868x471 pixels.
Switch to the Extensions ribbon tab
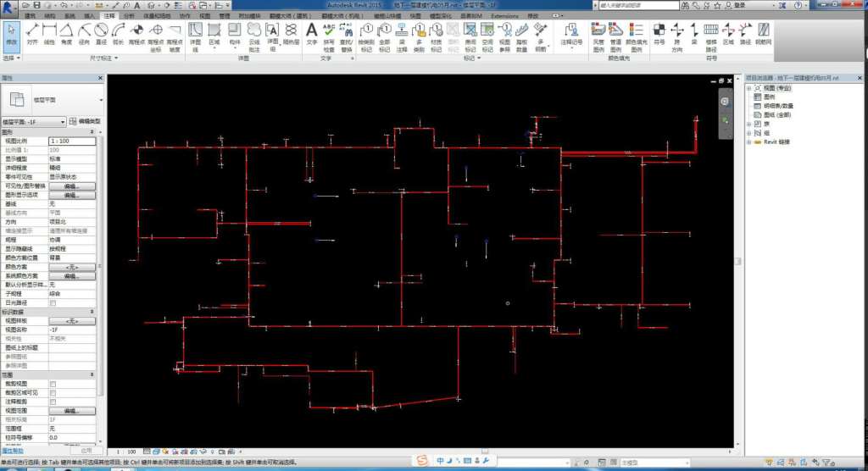(504, 16)
